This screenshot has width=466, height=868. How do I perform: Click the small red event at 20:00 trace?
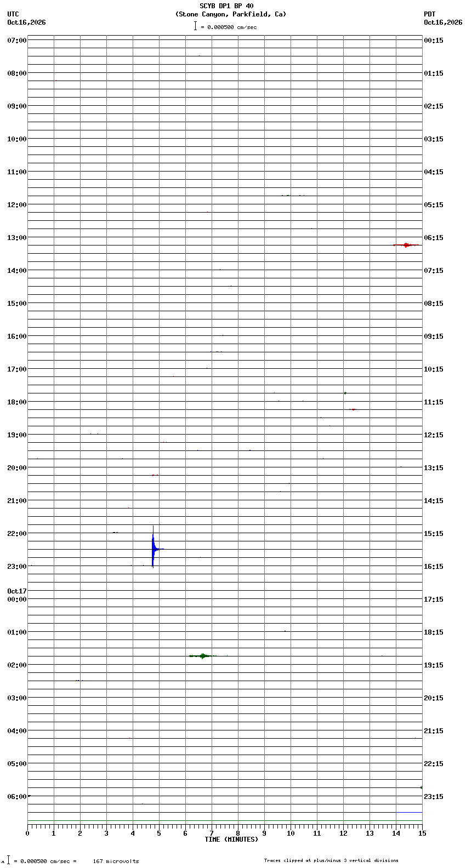[155, 475]
